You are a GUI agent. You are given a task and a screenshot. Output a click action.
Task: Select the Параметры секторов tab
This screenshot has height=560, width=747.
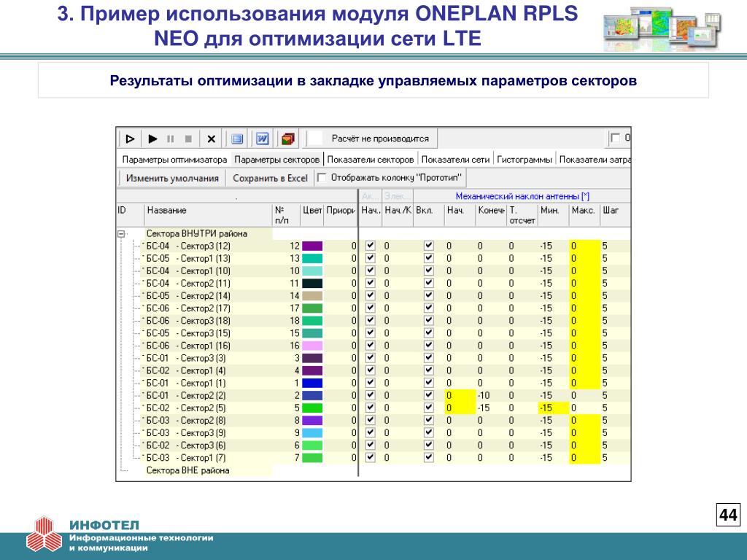click(276, 160)
